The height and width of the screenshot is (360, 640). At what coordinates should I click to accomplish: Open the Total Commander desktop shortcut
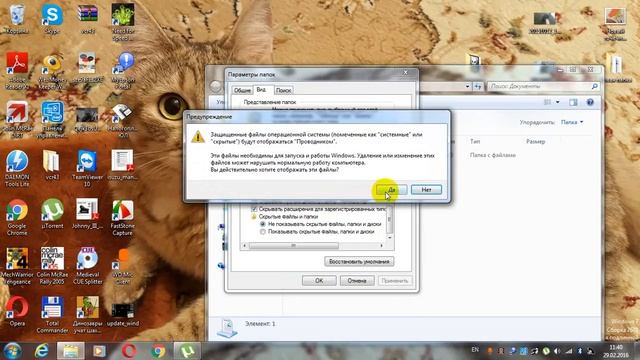click(52, 315)
